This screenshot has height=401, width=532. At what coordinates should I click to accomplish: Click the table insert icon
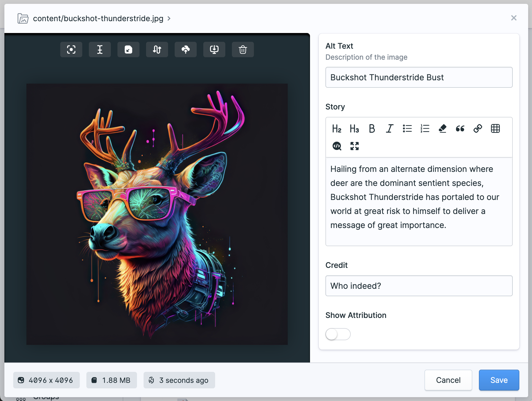496,129
